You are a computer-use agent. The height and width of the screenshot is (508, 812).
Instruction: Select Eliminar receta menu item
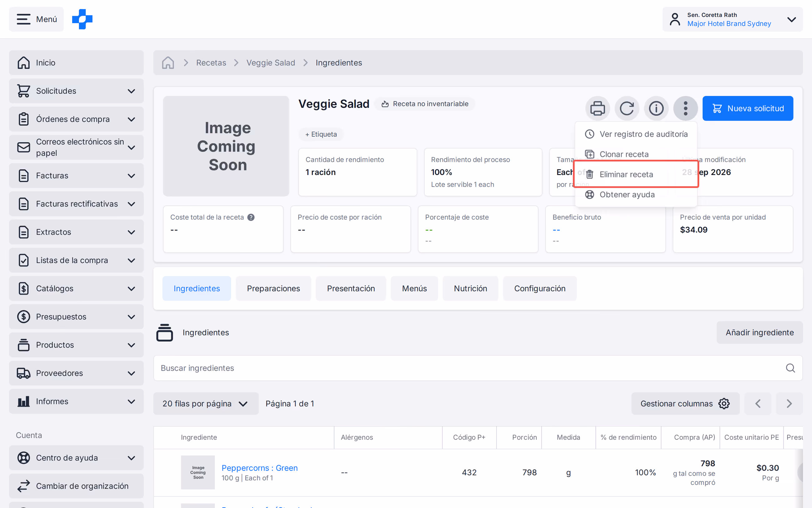pyautogui.click(x=636, y=174)
